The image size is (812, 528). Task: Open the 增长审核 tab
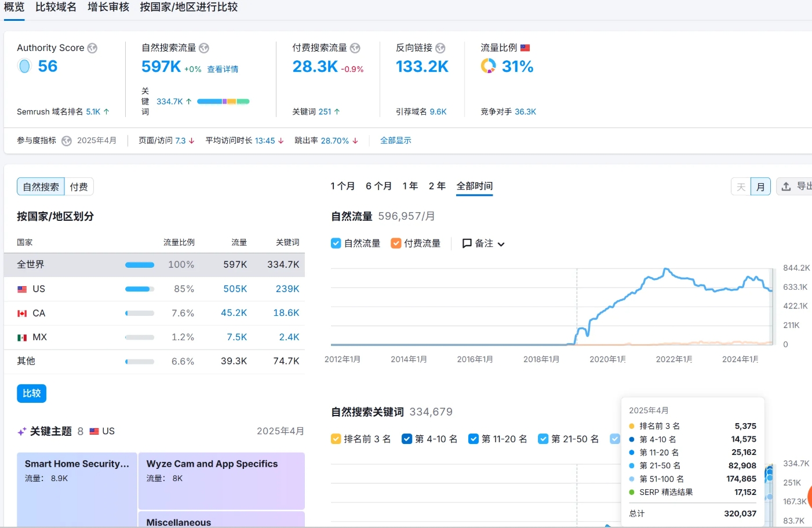tap(108, 7)
